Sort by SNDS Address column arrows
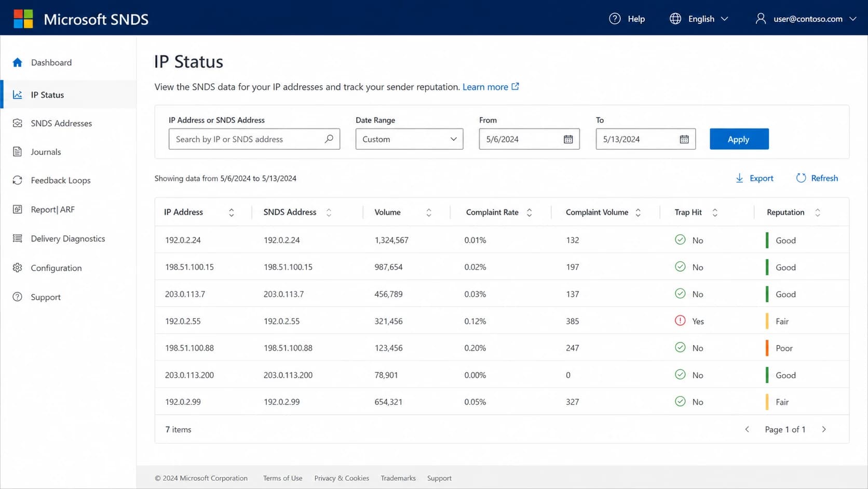The height and width of the screenshot is (489, 868). tap(329, 213)
